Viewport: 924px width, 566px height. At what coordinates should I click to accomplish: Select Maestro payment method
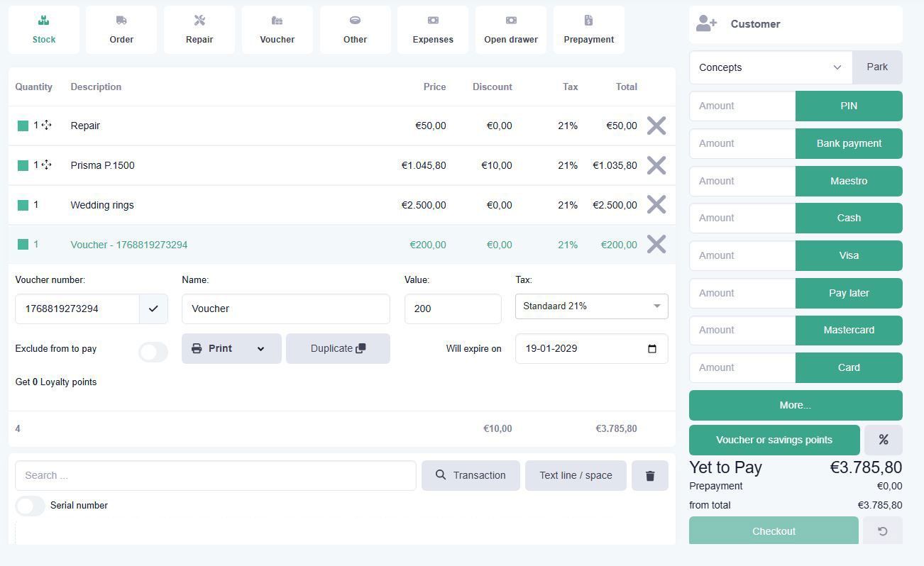[x=849, y=181]
